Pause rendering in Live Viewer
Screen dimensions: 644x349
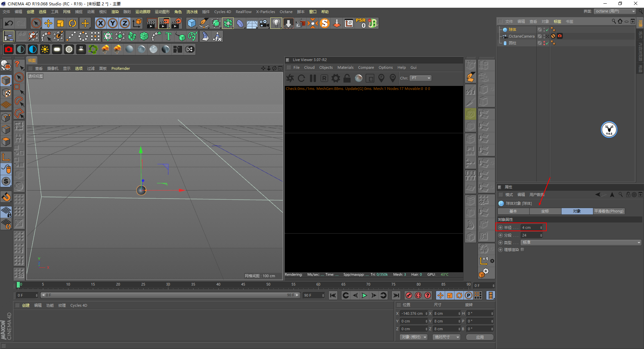(x=313, y=78)
